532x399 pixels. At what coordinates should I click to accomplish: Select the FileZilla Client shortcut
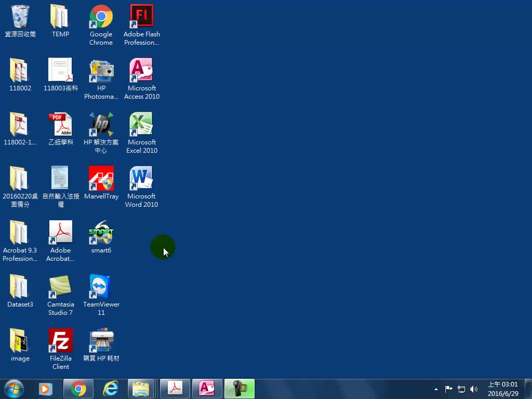click(61, 341)
